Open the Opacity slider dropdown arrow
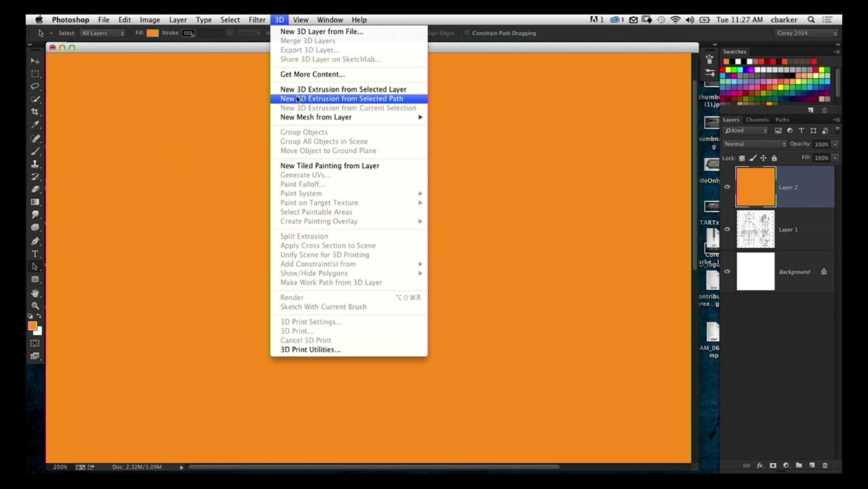The height and width of the screenshot is (489, 868). point(835,144)
